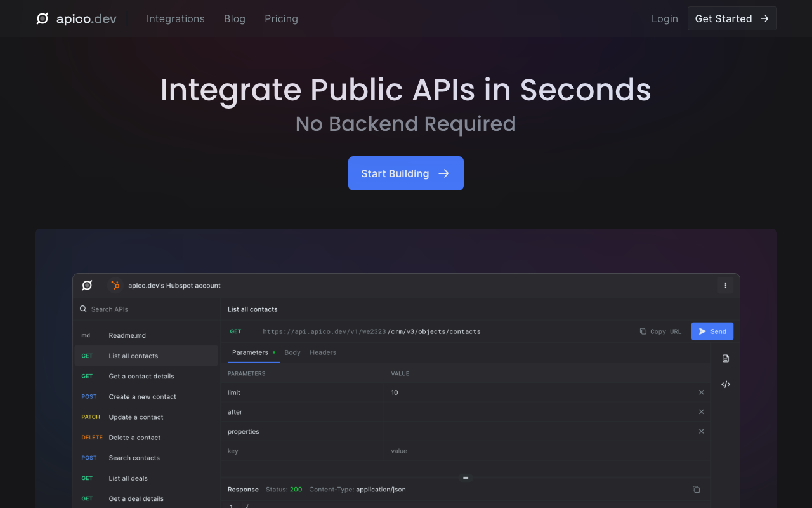Click the GET method label beside URL
The image size is (812, 508).
pos(235,331)
